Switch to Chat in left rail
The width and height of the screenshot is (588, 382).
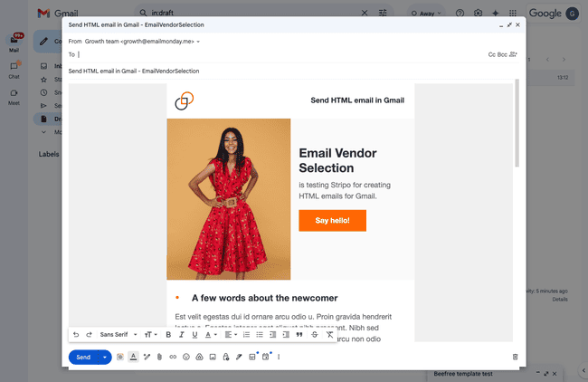tap(14, 70)
